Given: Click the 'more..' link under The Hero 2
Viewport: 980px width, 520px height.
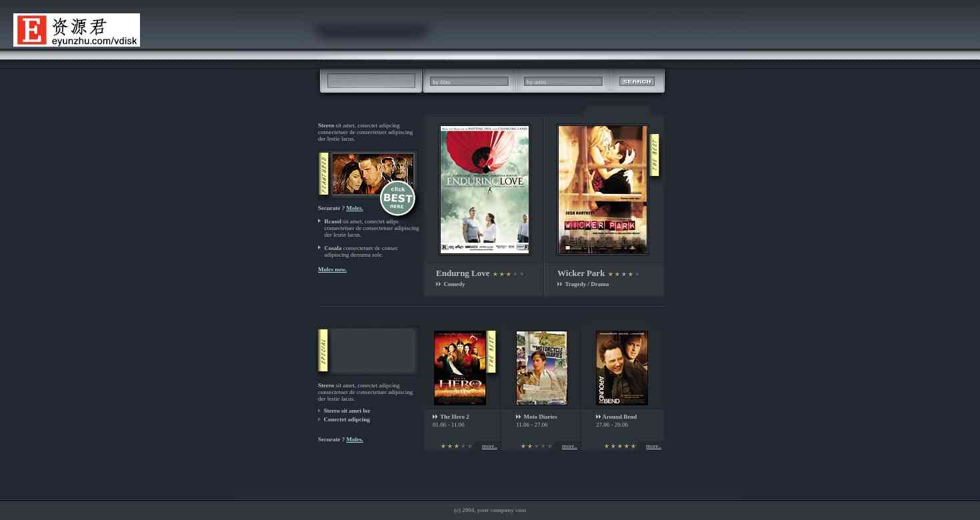Looking at the screenshot, I should coord(489,446).
